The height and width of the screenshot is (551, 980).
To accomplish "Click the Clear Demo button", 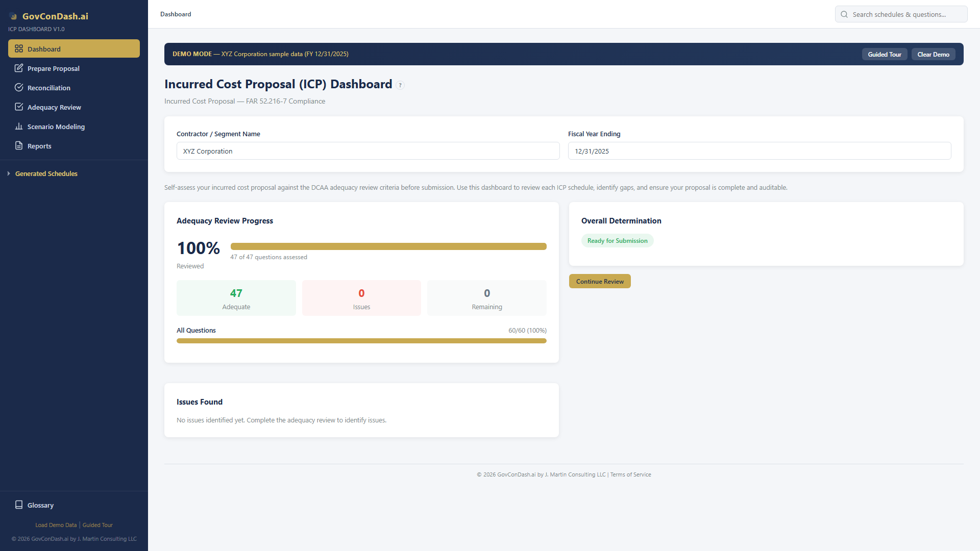I will pyautogui.click(x=933, y=54).
